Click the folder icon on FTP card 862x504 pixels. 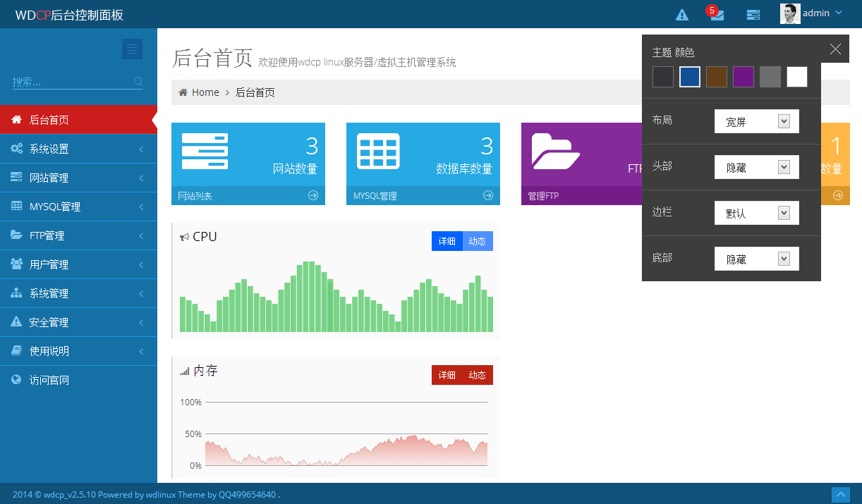click(x=556, y=151)
